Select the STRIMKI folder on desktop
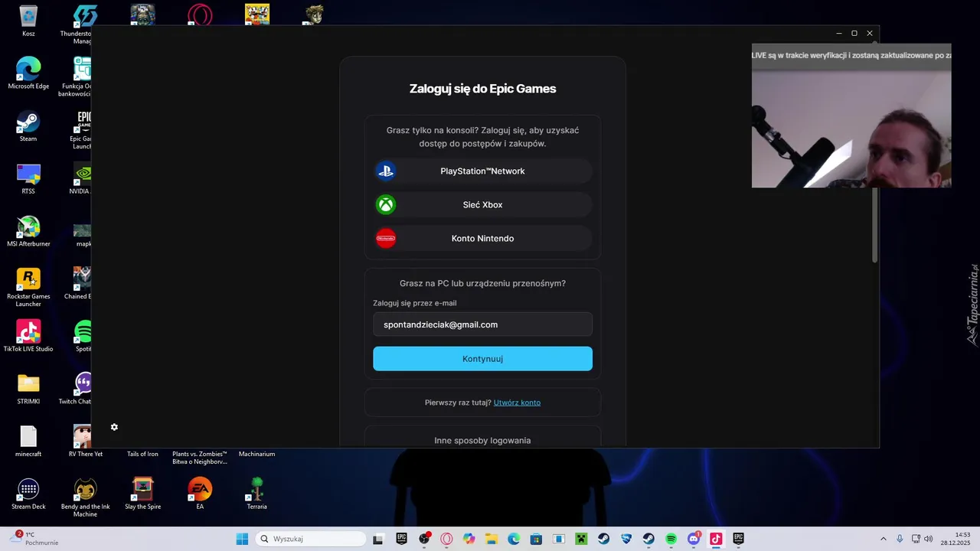The height and width of the screenshot is (551, 980). click(28, 389)
